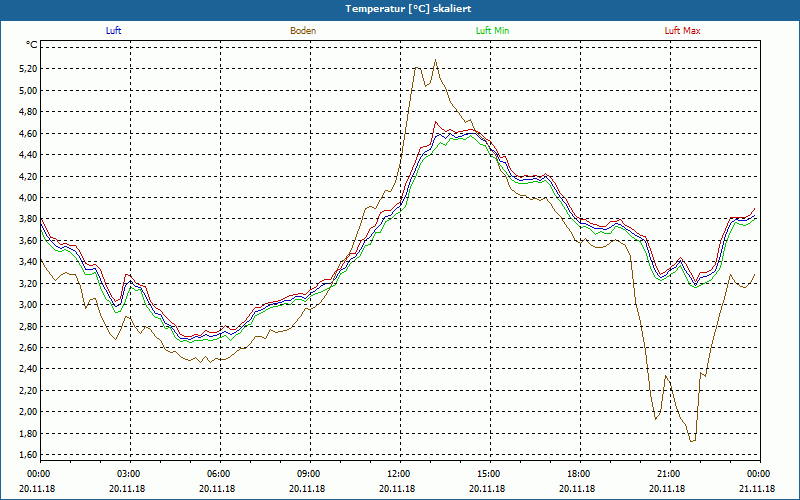Click the 03:00 time label
Image resolution: width=800 pixels, height=500 pixels.
click(131, 473)
